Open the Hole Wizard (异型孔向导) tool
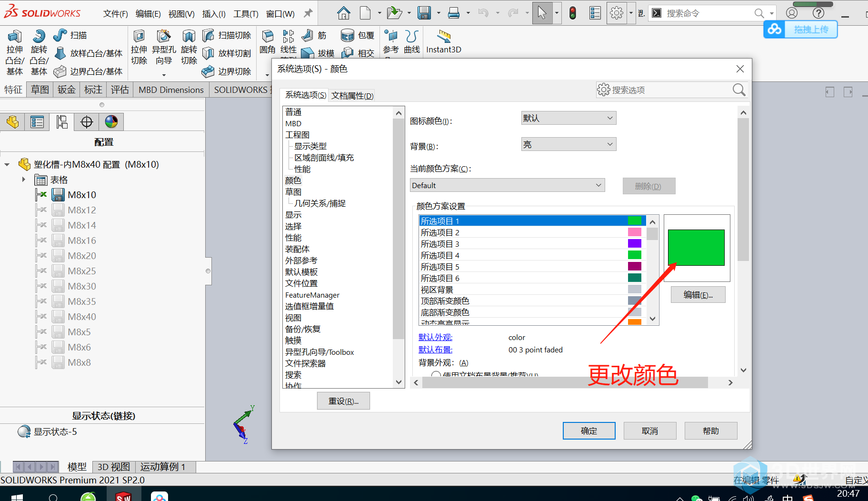Image resolution: width=868 pixels, height=501 pixels. pos(164,36)
